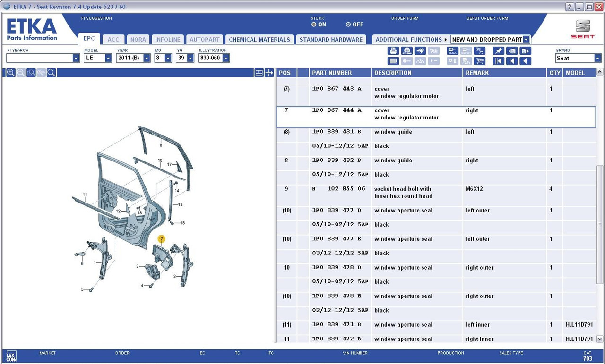This screenshot has height=364, width=605.
Task: Click the lower shopping cart icon
Action: pyautogui.click(x=479, y=61)
